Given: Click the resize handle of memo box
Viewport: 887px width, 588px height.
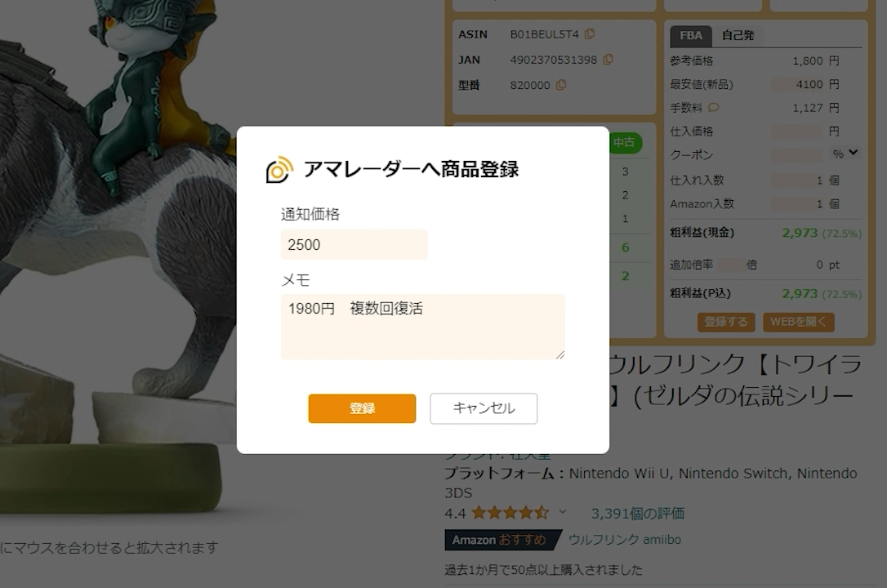Looking at the screenshot, I should [x=560, y=354].
